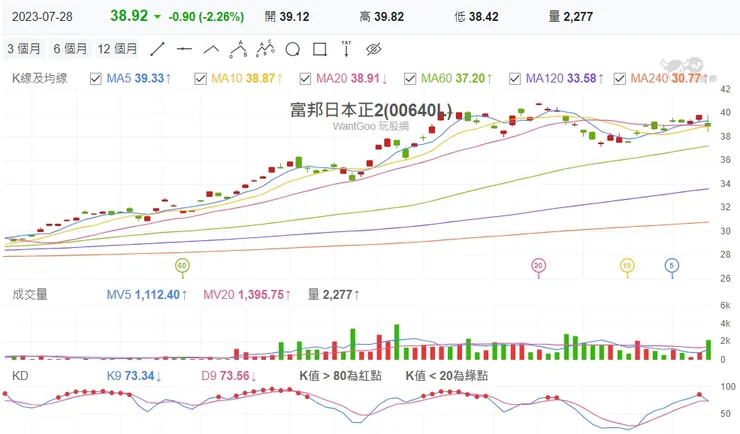
Task: Uncheck the MA120 moving average checkbox
Action: 515,79
